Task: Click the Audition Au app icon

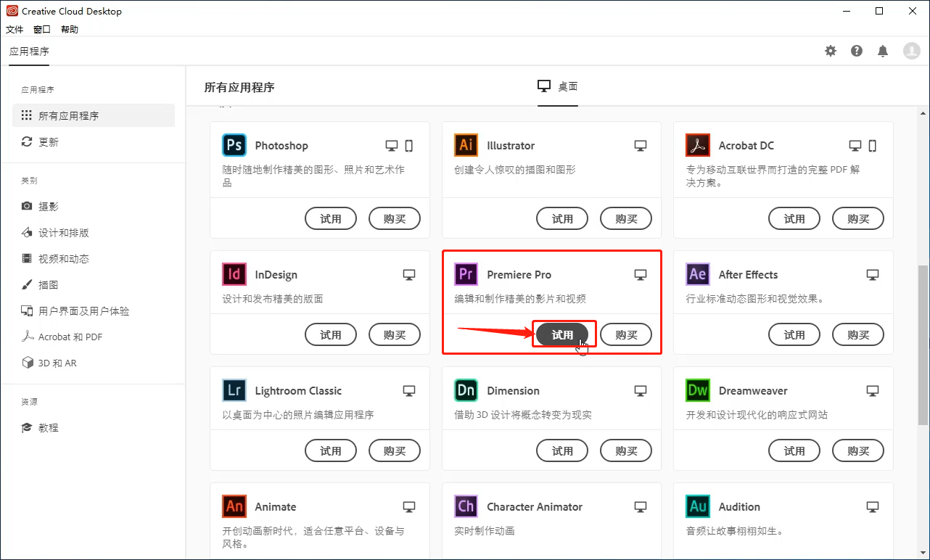Action: tap(698, 506)
